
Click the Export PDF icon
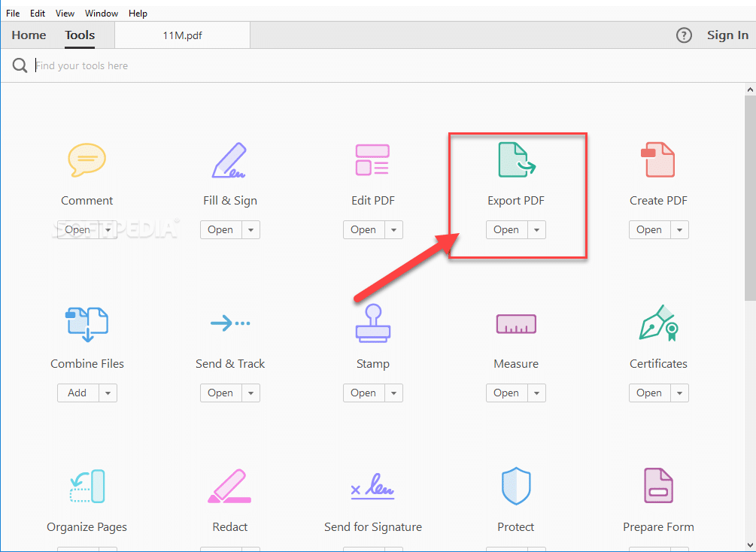pos(516,159)
